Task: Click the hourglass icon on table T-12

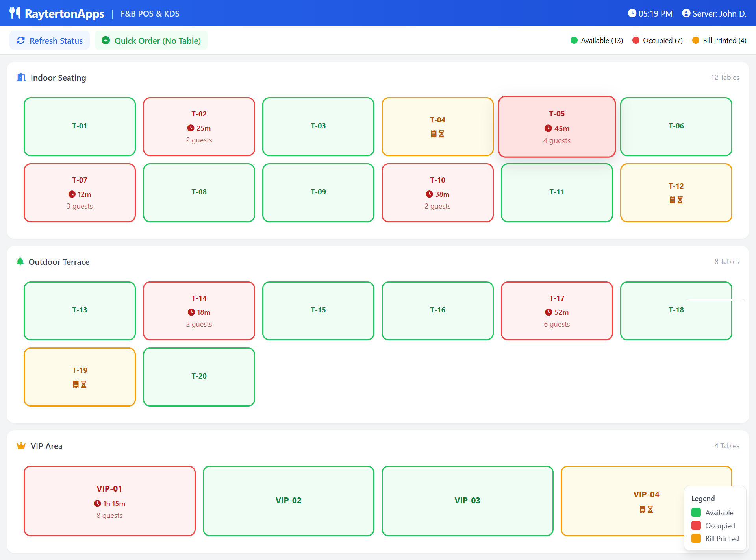Action: click(680, 200)
